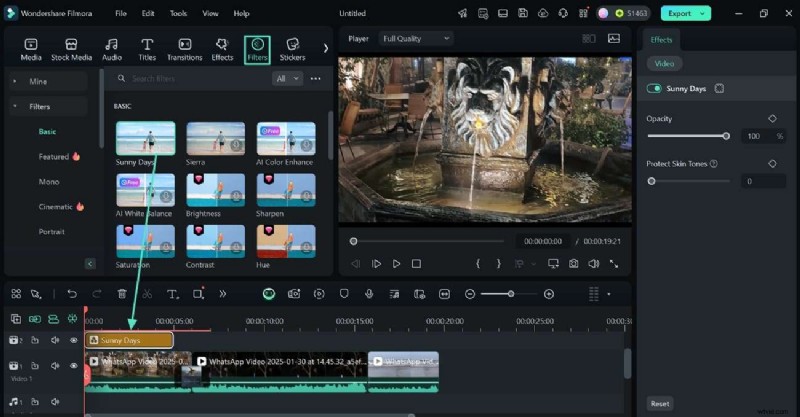
Task: Play the preview video
Action: [x=396, y=264]
